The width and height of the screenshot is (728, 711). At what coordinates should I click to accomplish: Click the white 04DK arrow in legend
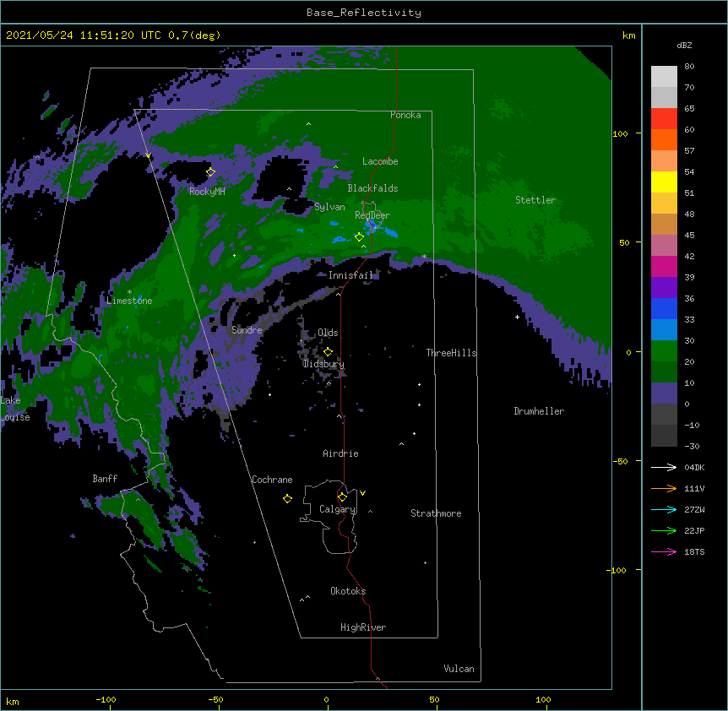[664, 467]
